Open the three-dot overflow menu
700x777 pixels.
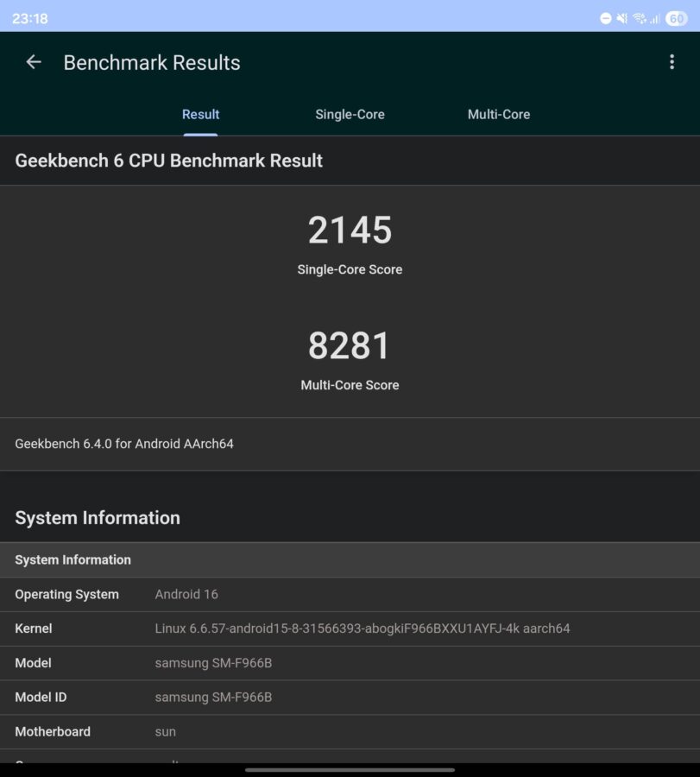click(672, 62)
